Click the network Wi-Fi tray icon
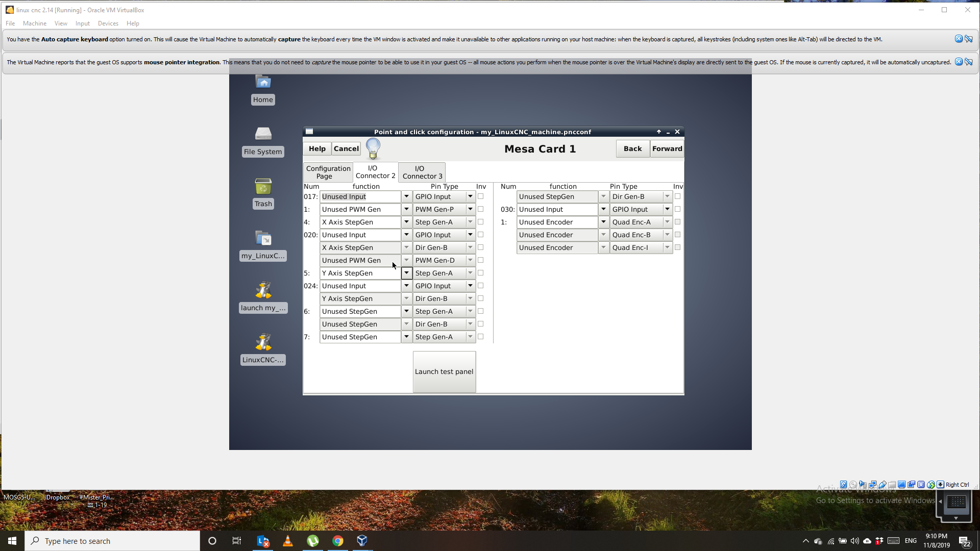 point(830,541)
